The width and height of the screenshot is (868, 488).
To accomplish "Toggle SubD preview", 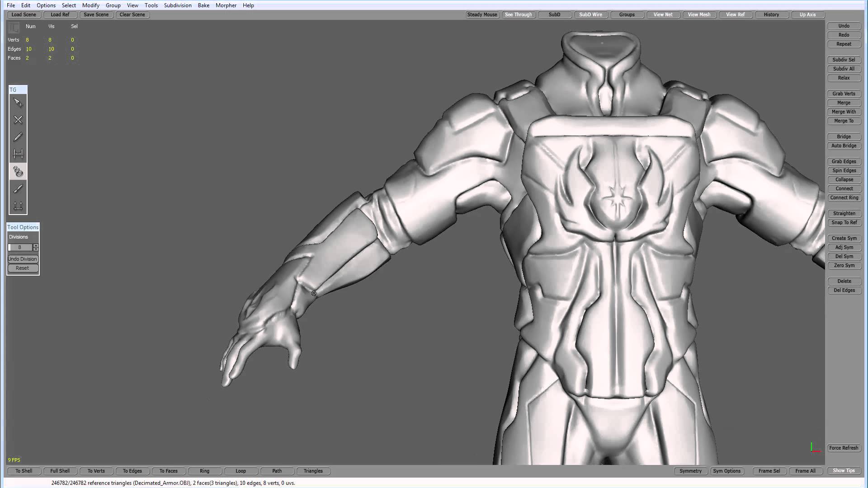I will click(x=554, y=14).
